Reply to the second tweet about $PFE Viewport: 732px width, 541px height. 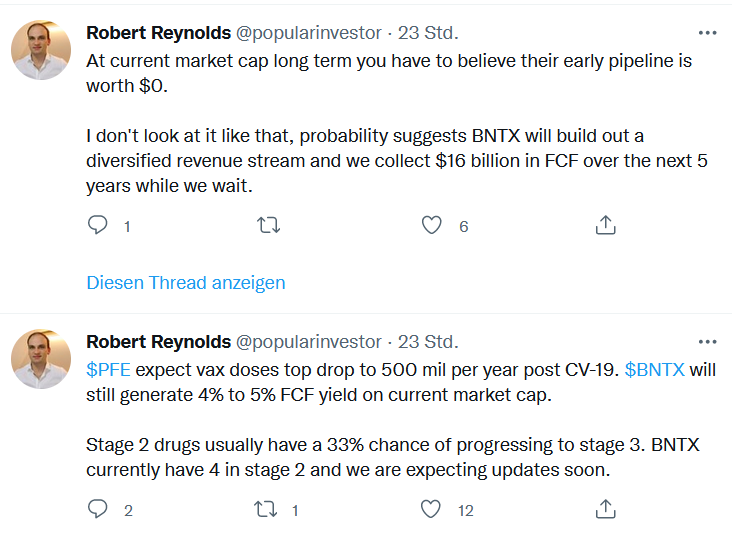97,510
